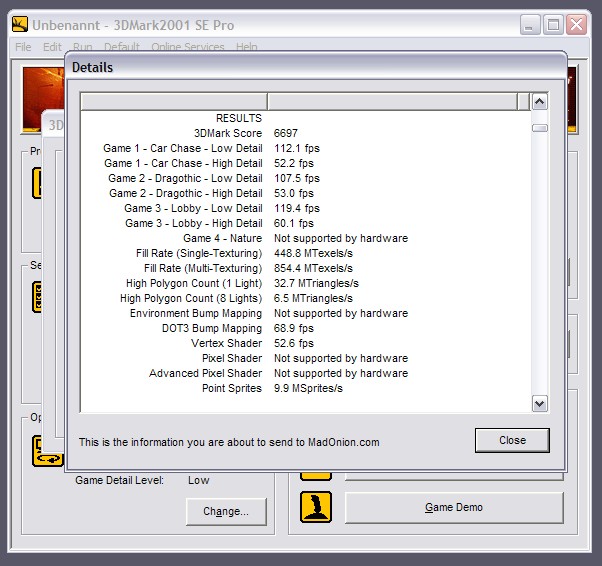Select the 'High Polygon Count (1 Light)' row
The height and width of the screenshot is (566, 602).
tap(305, 283)
